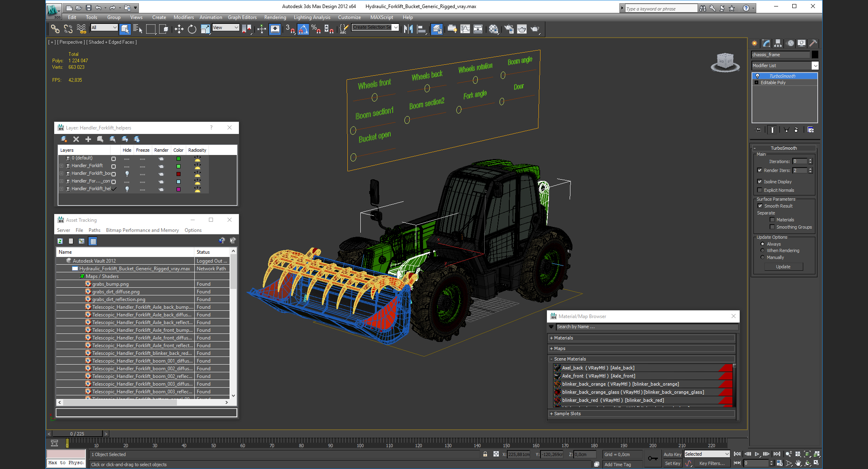
Task: Click Refresh icon in Asset Tracking
Action: click(x=60, y=241)
